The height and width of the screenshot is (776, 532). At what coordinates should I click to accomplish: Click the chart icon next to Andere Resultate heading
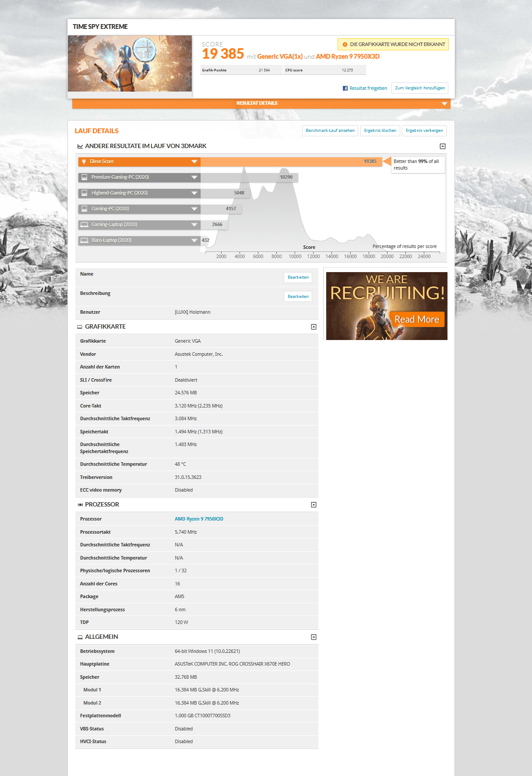80,146
